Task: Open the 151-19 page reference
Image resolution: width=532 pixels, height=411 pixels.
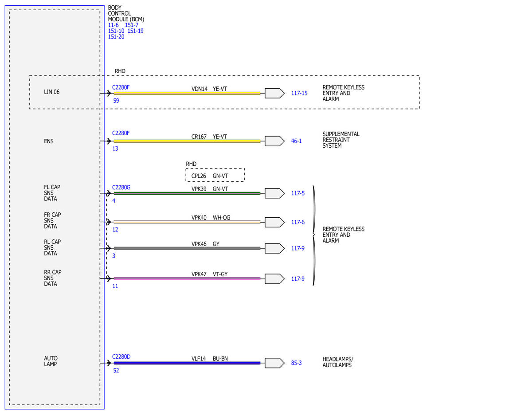Action: pos(135,31)
